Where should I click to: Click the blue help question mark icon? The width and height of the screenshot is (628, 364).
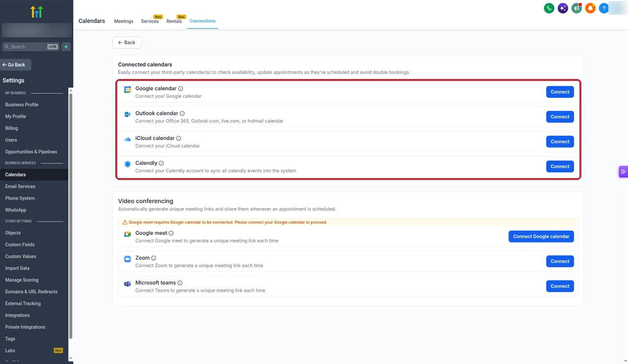pyautogui.click(x=604, y=8)
